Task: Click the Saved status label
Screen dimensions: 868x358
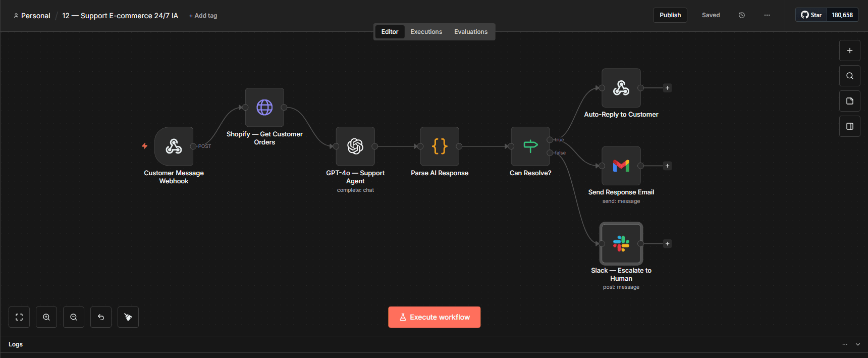Action: (711, 15)
